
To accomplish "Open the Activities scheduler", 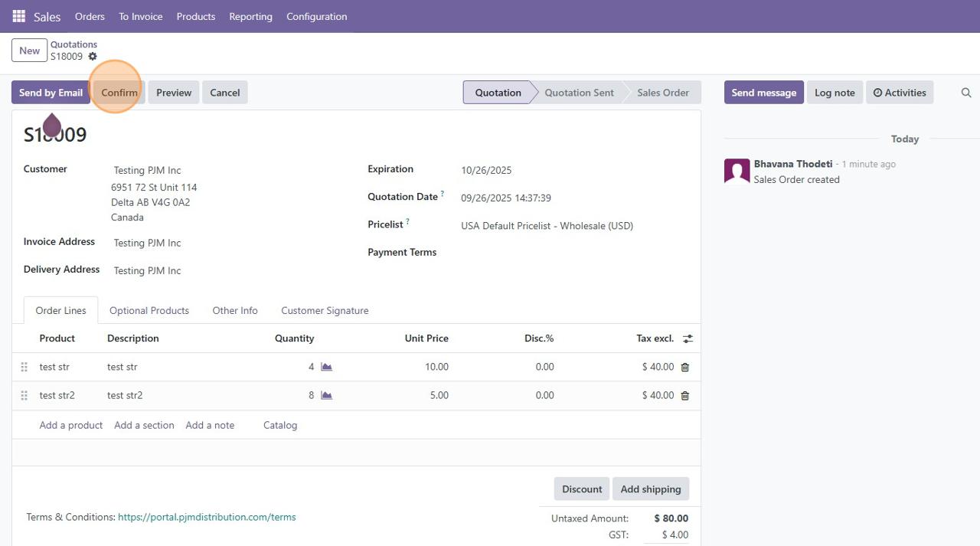I will pos(899,93).
